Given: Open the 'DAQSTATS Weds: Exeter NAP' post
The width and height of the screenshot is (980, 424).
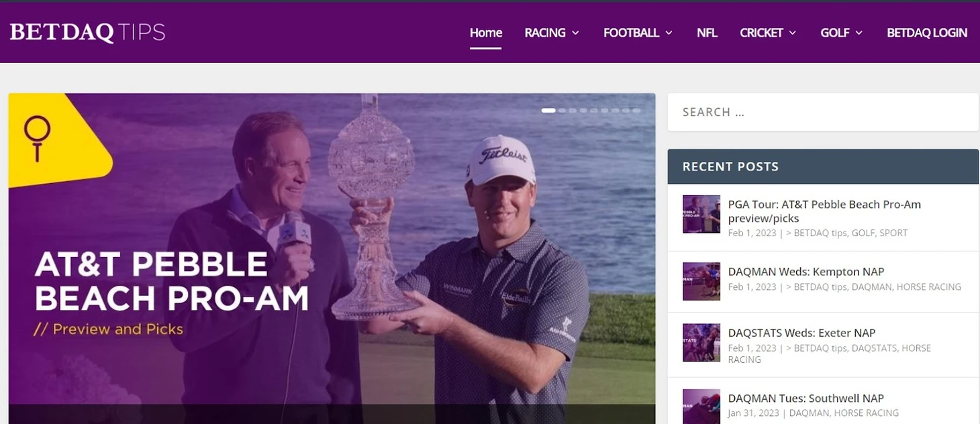Looking at the screenshot, I should coord(801,333).
